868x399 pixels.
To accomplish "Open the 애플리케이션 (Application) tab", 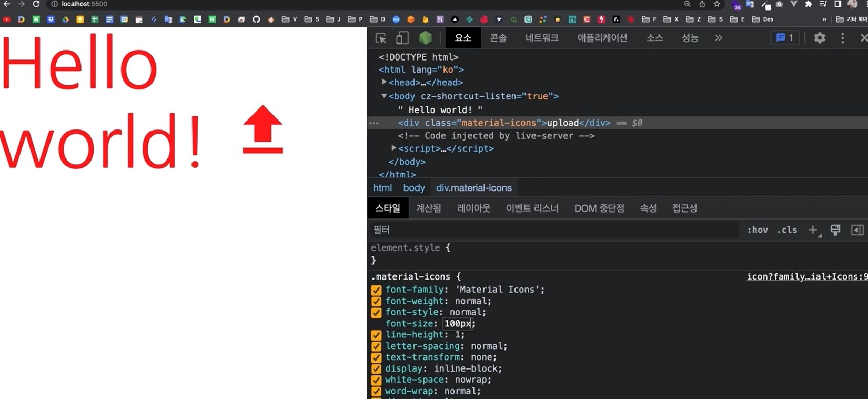I will 602,38.
